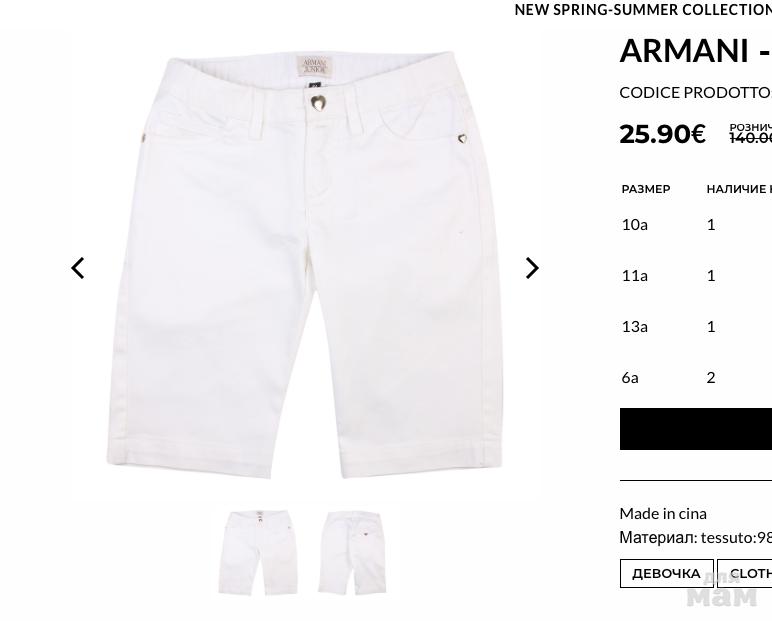Click the CODICE PRODOTTO text
The image size is (772, 621).
tap(695, 92)
